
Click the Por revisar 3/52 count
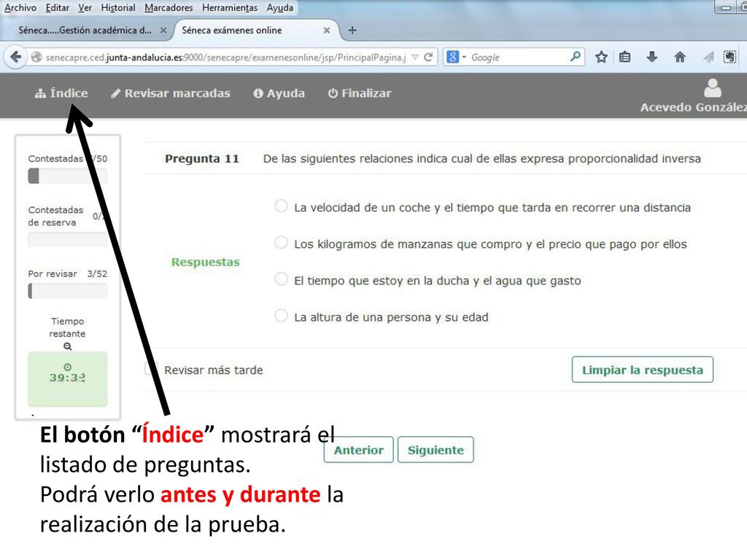pos(97,274)
